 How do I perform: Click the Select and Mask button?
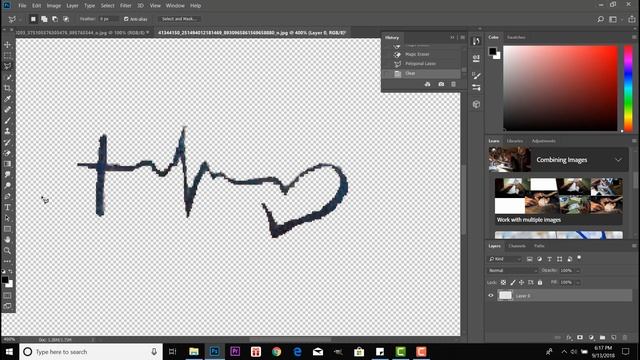point(179,19)
